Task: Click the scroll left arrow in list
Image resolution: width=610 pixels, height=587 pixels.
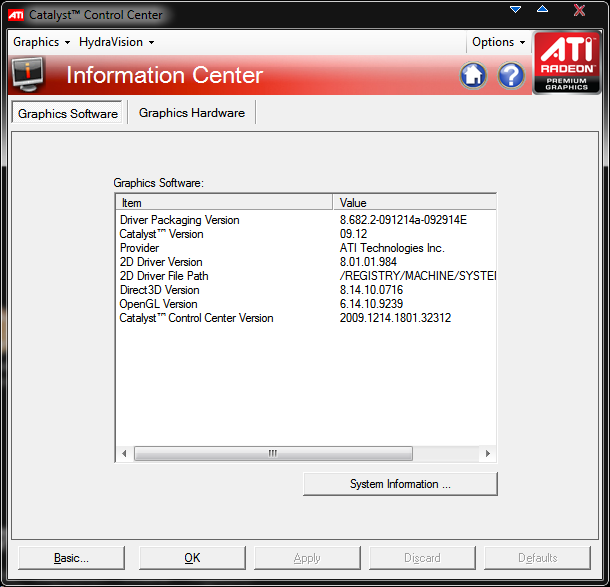Action: [124, 454]
